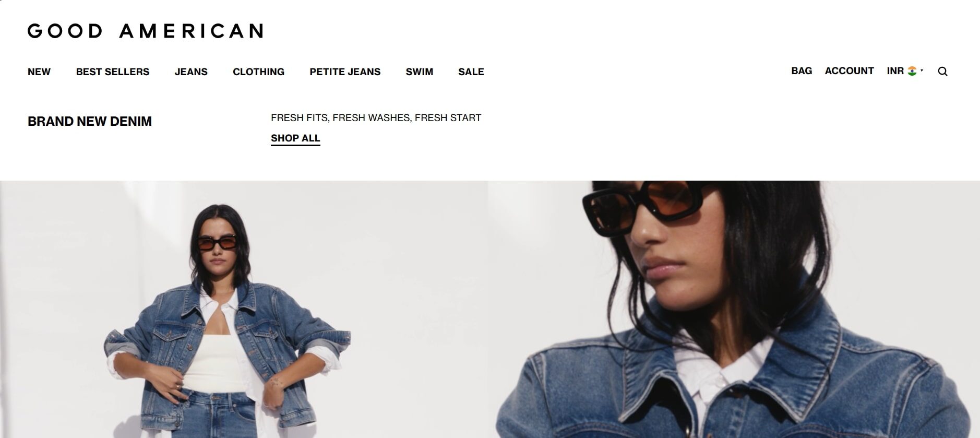Go home via Good American logo
The width and height of the screenshot is (980, 438).
(146, 31)
